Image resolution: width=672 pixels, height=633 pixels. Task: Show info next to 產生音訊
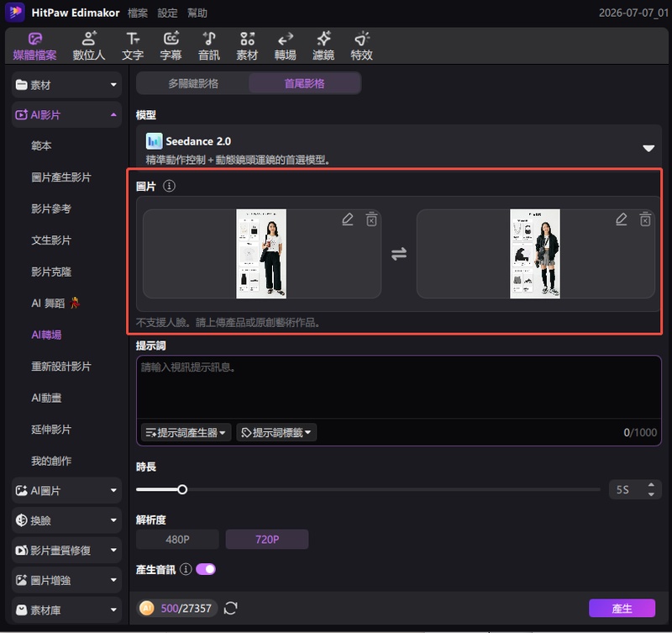point(186,569)
